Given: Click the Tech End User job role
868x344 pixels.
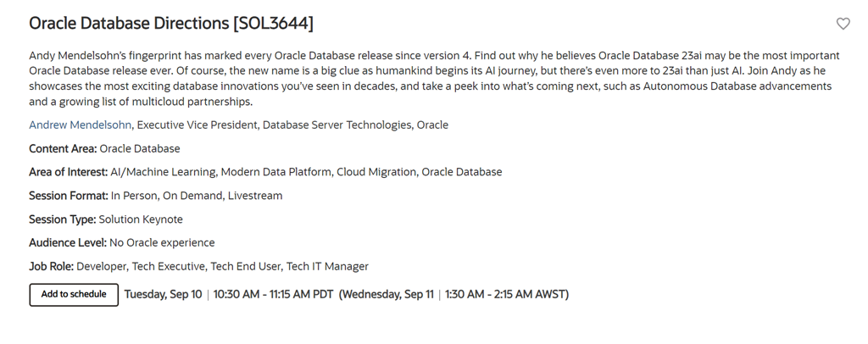Looking at the screenshot, I should (246, 266).
